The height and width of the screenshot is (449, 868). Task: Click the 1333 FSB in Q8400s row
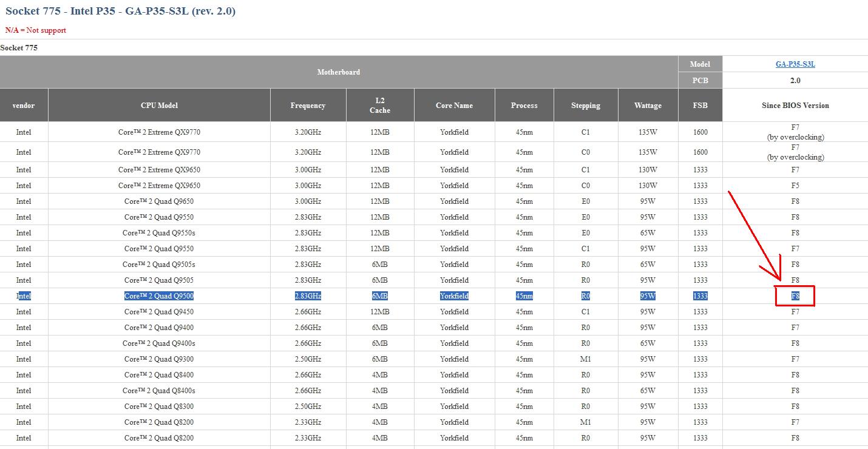click(700, 391)
